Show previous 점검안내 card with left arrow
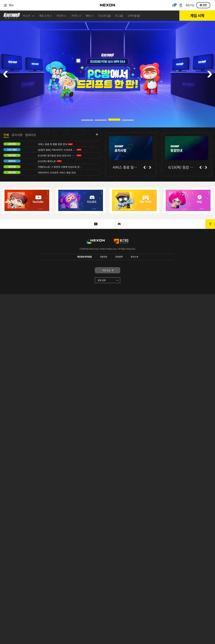Image resolution: width=215 pixels, height=644 pixels. click(200, 167)
